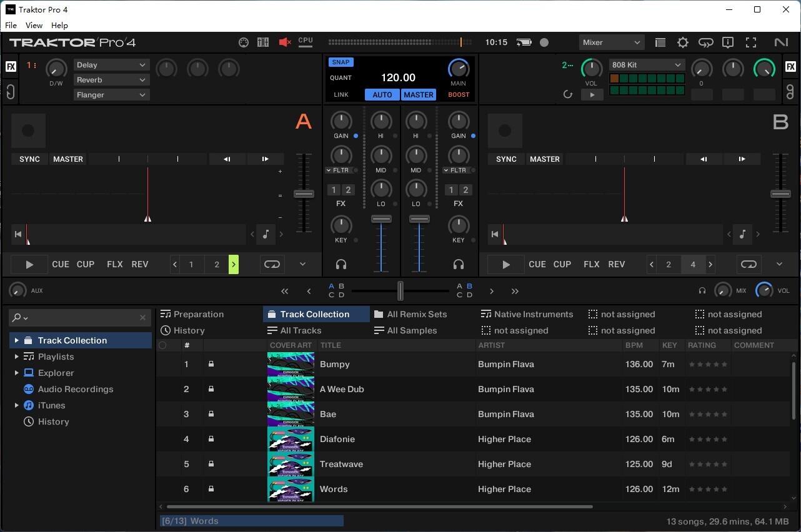Open the Flanger effect dropdown
Image resolution: width=801 pixels, height=532 pixels.
(111, 95)
